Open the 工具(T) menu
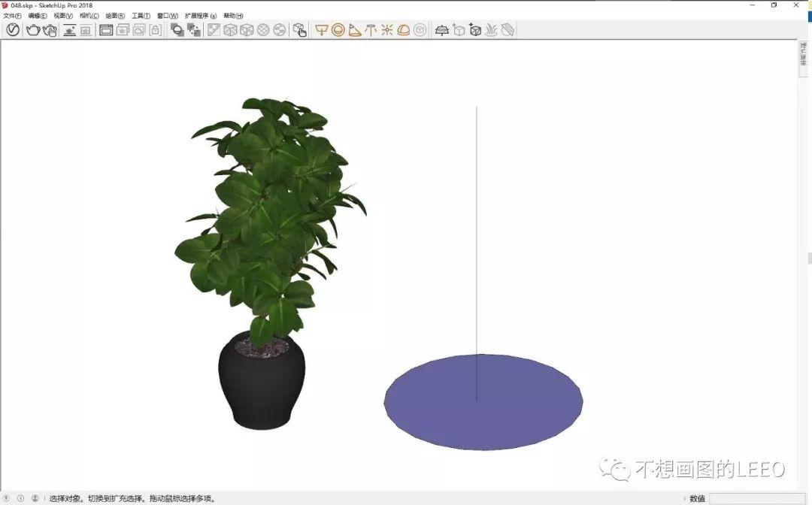This screenshot has width=812, height=505. pos(141,16)
